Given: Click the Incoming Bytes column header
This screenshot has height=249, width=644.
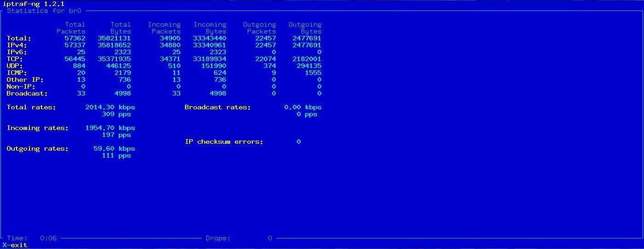Looking at the screenshot, I should [210, 28].
